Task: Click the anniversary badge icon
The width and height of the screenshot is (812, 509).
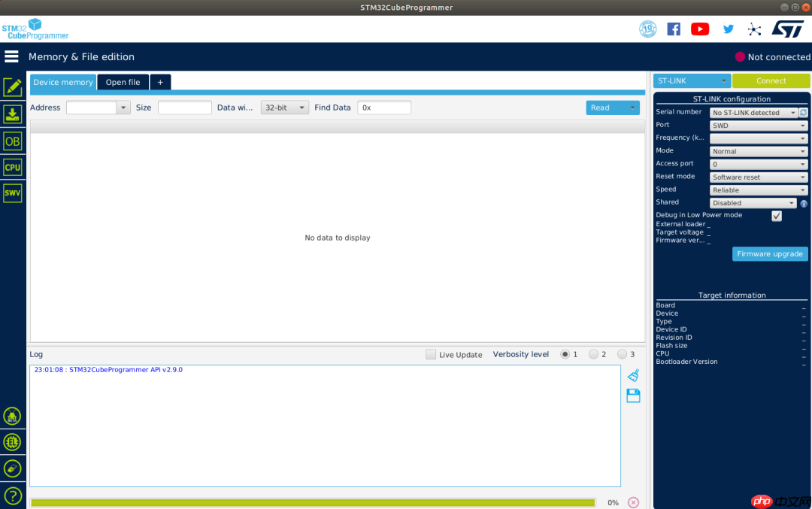Action: click(x=648, y=29)
